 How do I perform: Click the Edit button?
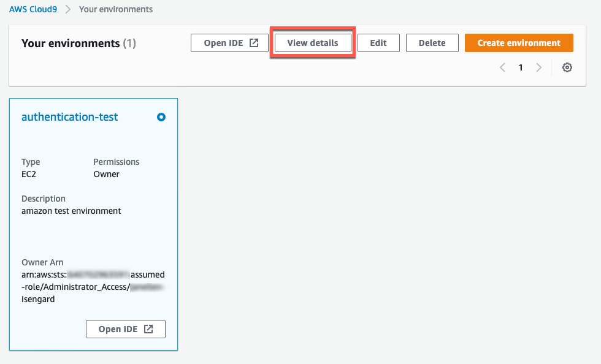[x=378, y=43]
